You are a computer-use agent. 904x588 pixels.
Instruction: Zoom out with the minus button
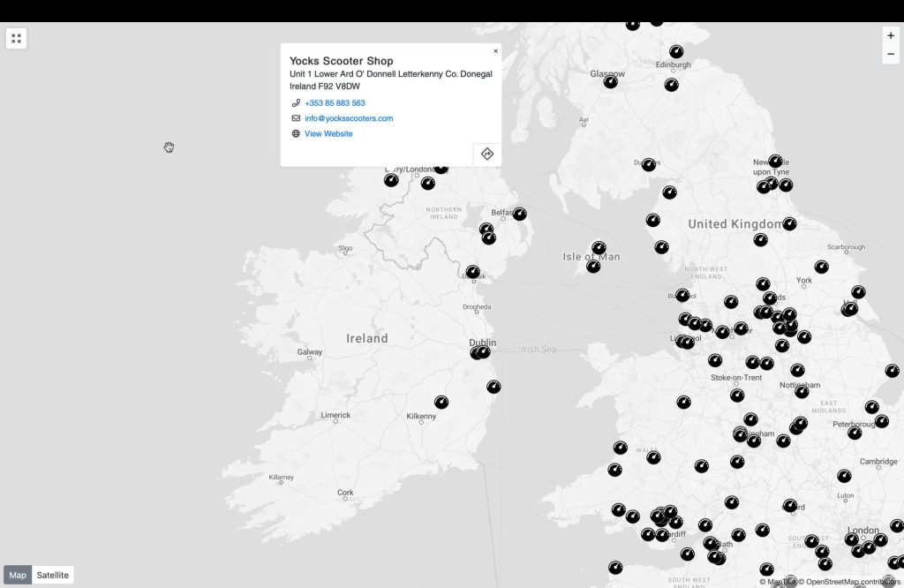coord(890,55)
